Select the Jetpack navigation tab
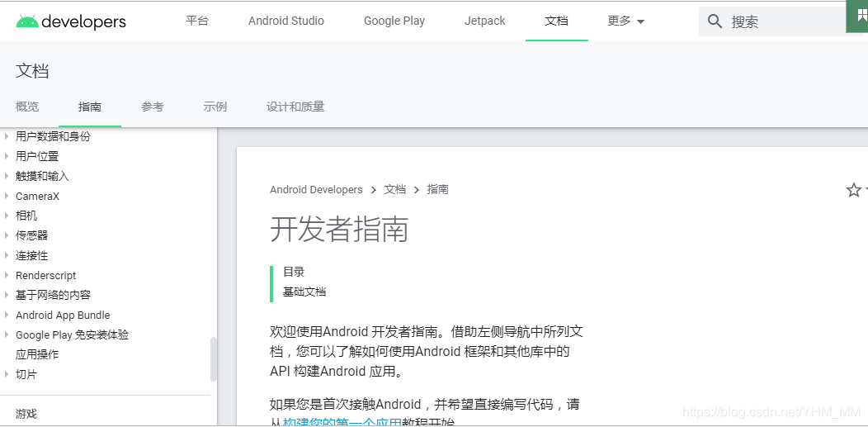Screen dimensions: 868x427 coord(485,21)
